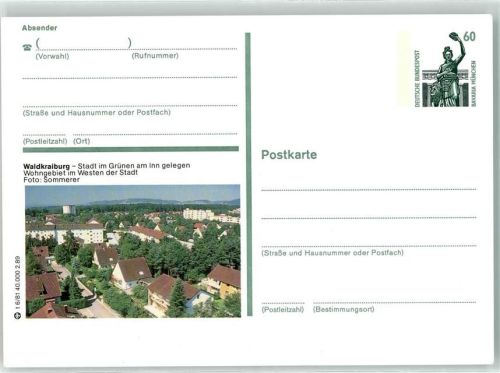
Task: Click the dotted line above '(Bestimmungsort)'
Action: (x=394, y=303)
